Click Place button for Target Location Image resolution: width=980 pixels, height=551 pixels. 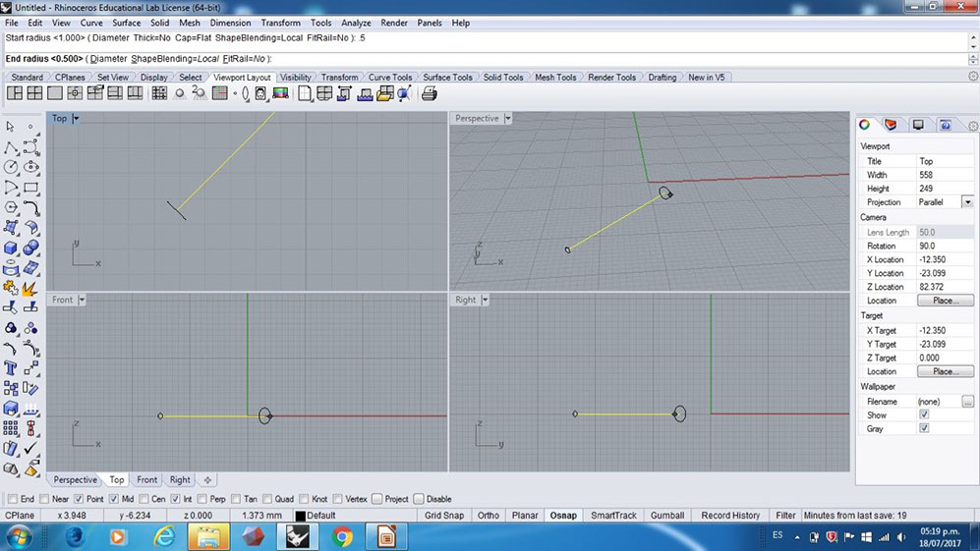tap(945, 371)
